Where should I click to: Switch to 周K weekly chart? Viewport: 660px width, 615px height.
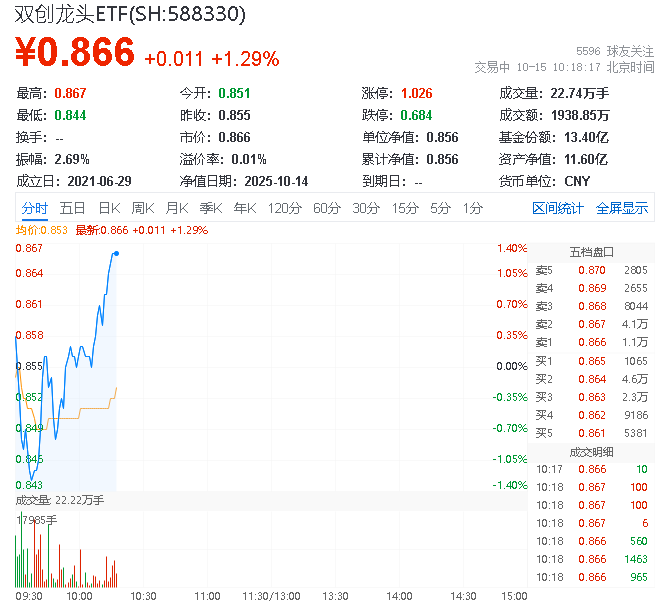143,208
